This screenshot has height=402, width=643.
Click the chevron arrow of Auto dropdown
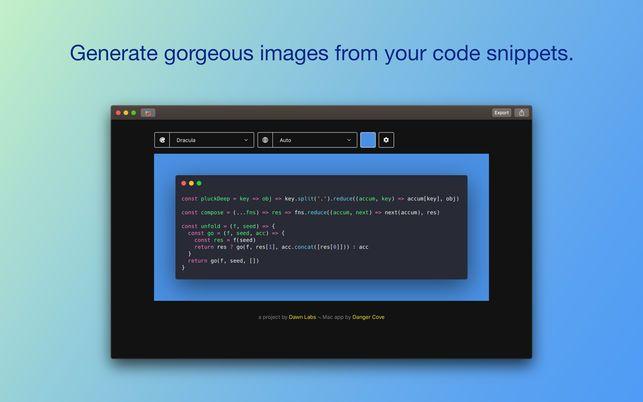(x=349, y=140)
